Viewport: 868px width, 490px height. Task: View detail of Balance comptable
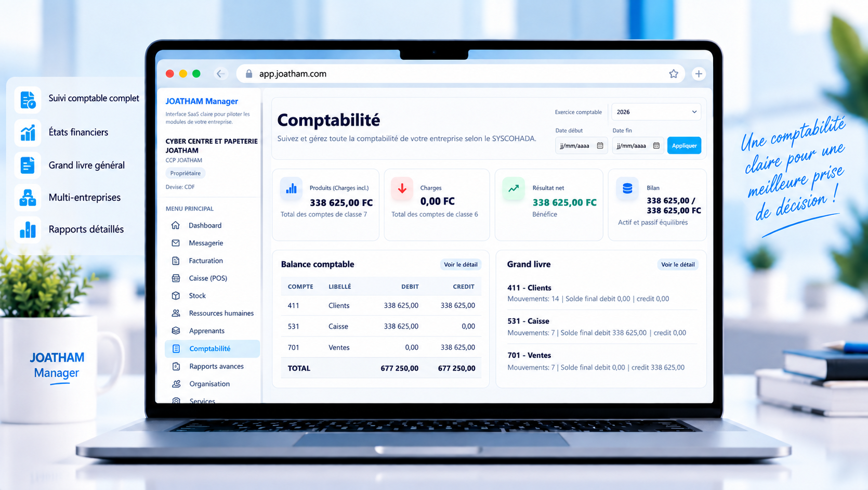461,265
